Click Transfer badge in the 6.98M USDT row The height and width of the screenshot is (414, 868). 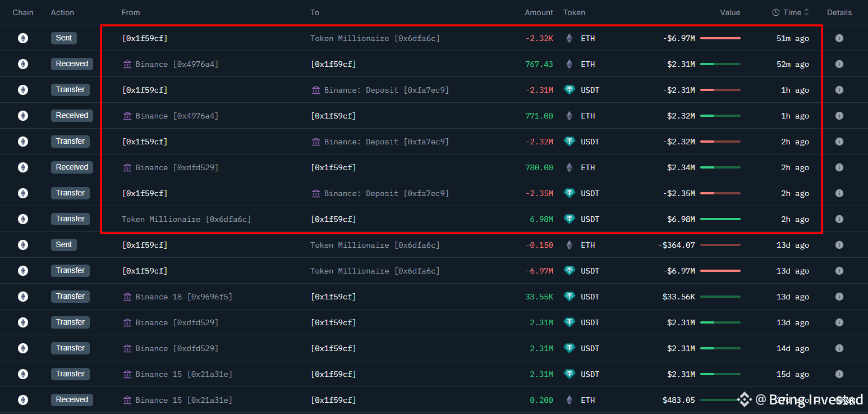[x=70, y=219]
